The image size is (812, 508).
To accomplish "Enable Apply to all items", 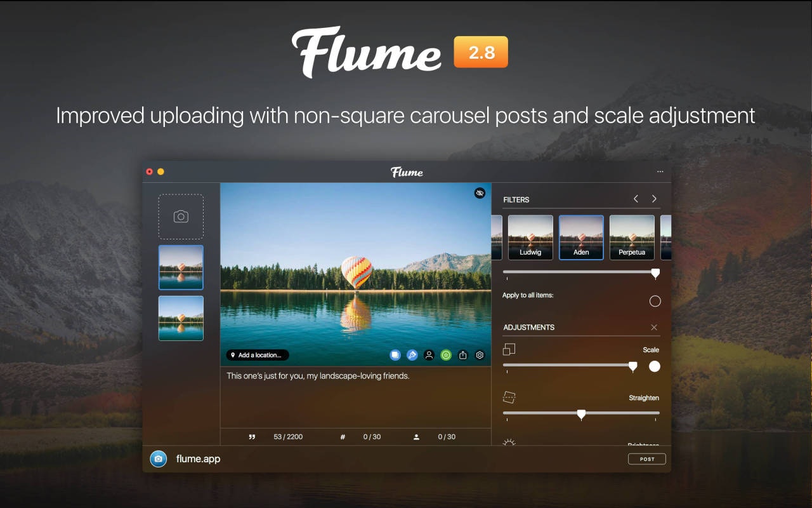I will click(x=655, y=301).
